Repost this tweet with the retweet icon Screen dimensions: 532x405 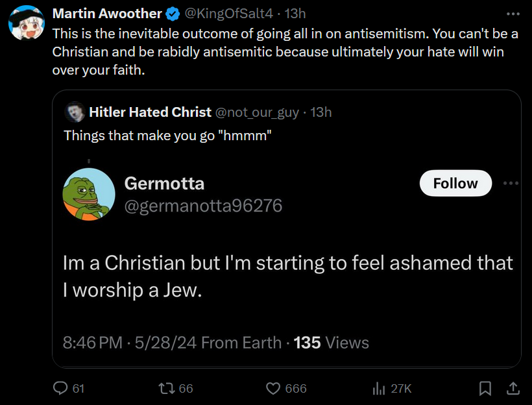(167, 388)
